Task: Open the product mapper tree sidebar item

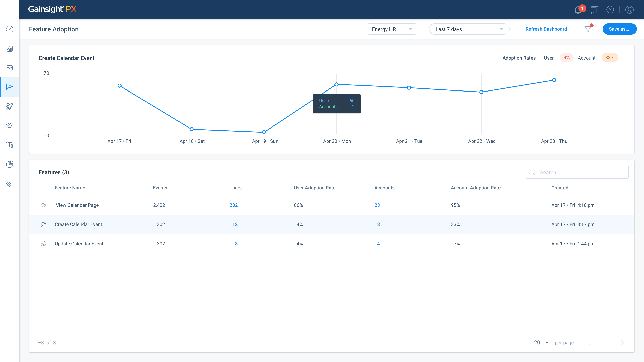Action: click(x=9, y=145)
